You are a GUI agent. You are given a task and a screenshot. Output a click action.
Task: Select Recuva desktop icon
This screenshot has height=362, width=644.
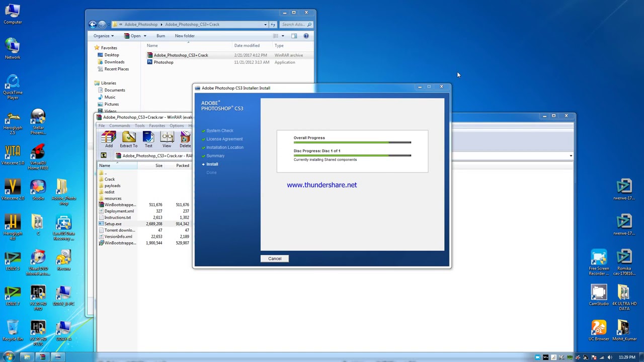coord(63,260)
